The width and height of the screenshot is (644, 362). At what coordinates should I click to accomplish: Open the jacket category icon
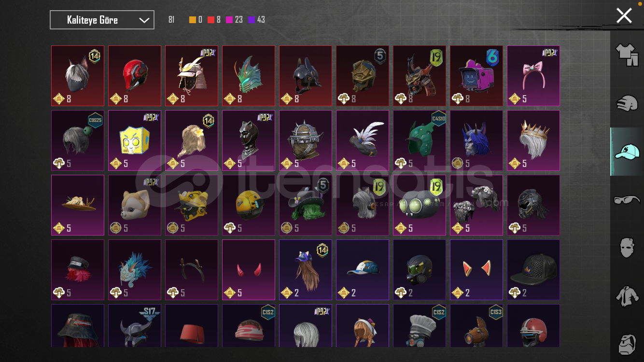click(627, 296)
